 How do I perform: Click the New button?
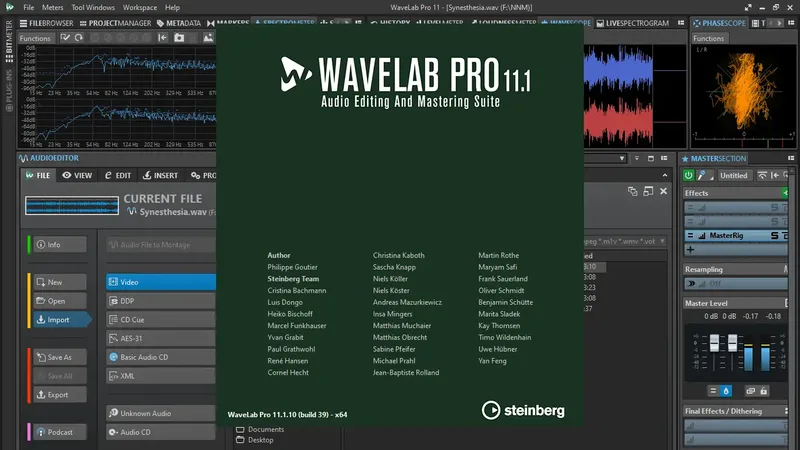(59, 282)
